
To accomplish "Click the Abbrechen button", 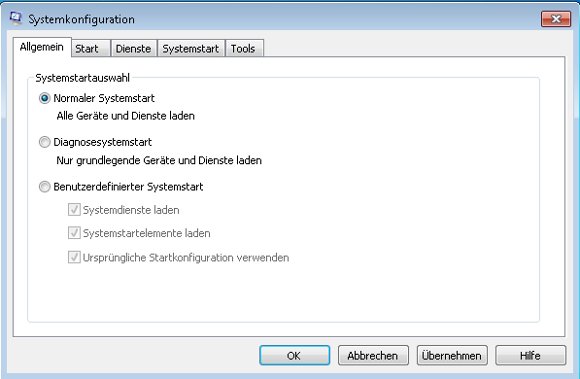I will [x=373, y=355].
